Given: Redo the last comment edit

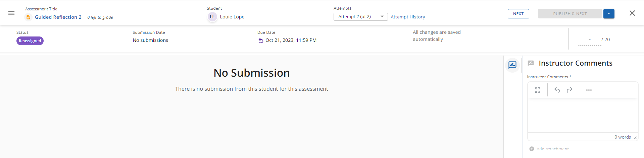Looking at the screenshot, I should tap(569, 90).
